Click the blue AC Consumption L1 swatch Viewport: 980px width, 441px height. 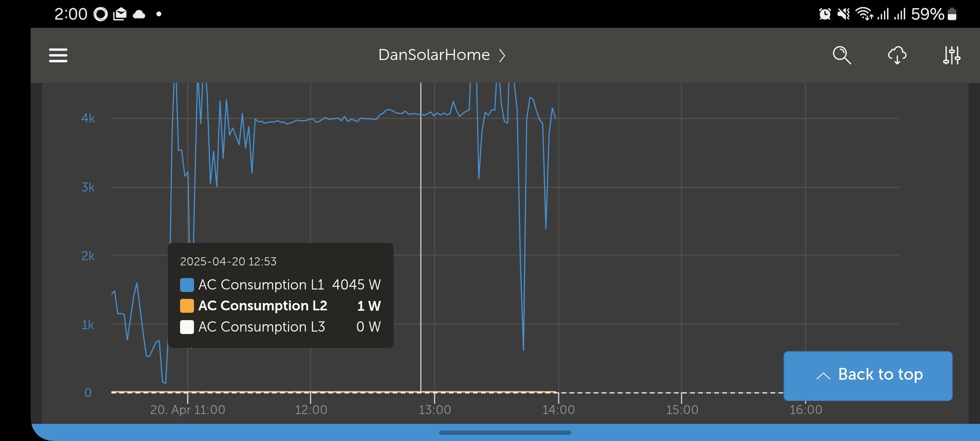pos(187,285)
